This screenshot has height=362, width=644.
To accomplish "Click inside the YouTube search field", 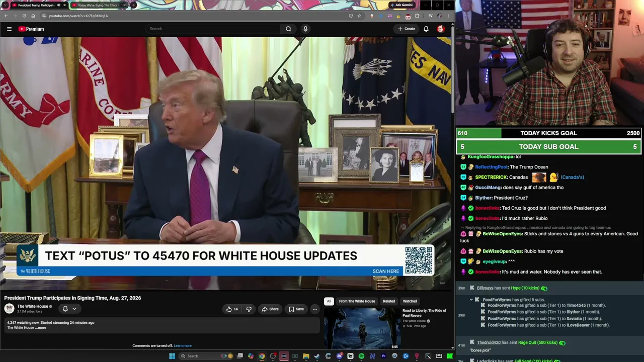I will (x=214, y=29).
